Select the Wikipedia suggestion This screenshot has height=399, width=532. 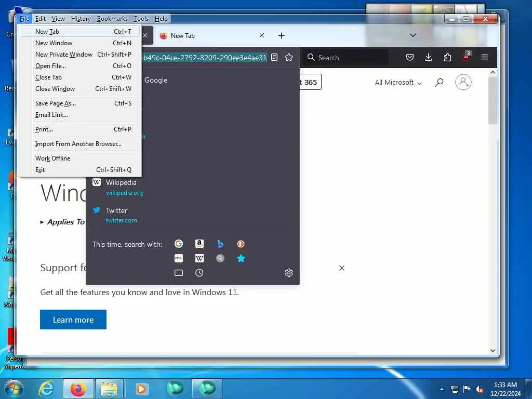coord(192,187)
